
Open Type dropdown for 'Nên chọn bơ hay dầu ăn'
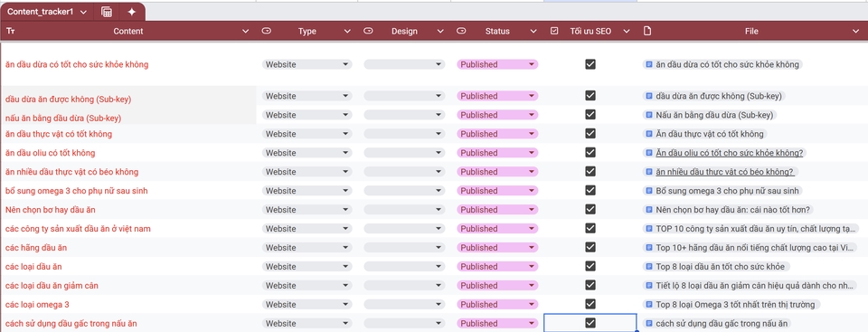307,210
